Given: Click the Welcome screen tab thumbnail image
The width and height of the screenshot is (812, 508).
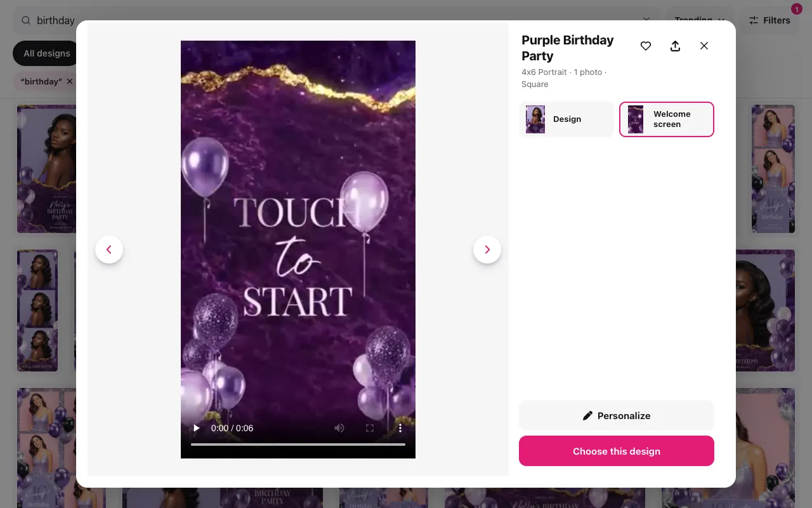Looking at the screenshot, I should click(x=636, y=119).
